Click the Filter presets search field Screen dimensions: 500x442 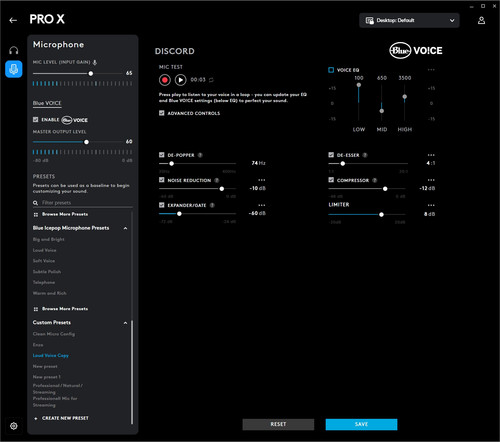pyautogui.click(x=83, y=203)
